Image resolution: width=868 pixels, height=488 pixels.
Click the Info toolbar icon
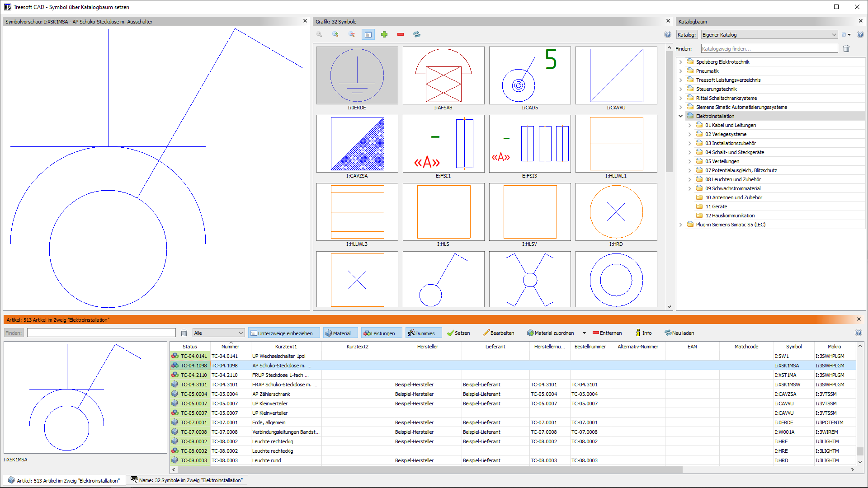[x=643, y=333]
